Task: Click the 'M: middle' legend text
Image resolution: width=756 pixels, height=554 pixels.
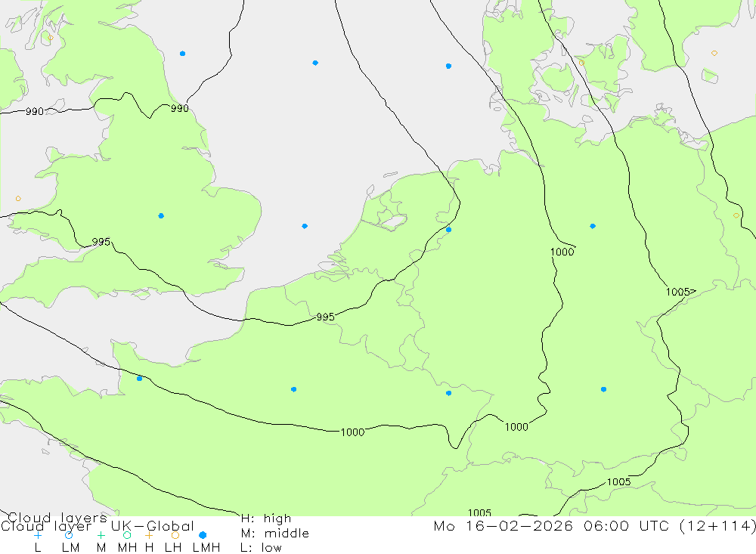Action: (275, 534)
